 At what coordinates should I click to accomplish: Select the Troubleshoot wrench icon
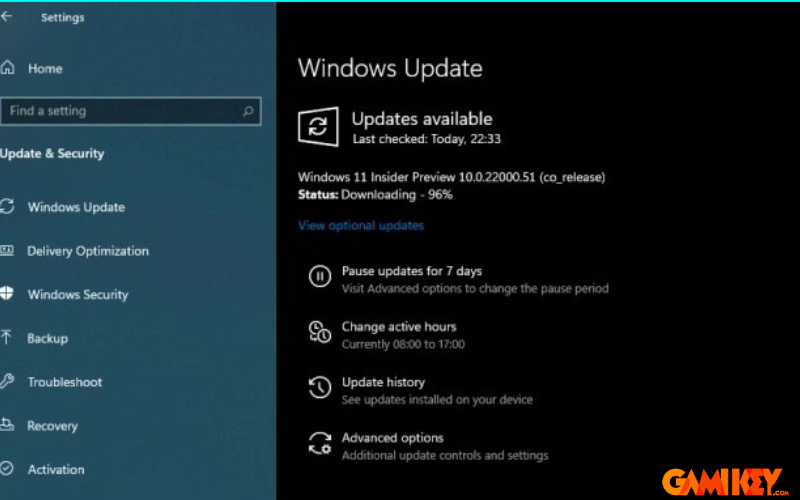coord(7,381)
